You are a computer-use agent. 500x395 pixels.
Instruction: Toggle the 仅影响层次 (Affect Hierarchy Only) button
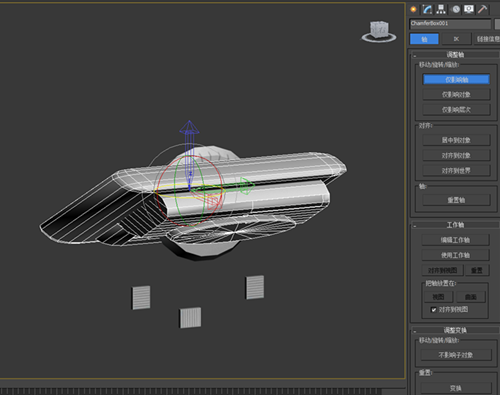click(x=456, y=109)
